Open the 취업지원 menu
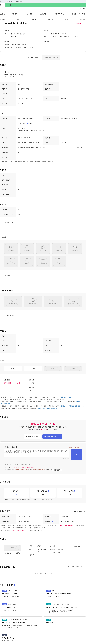This screenshot has width=86, height=644. click(x=29, y=14)
